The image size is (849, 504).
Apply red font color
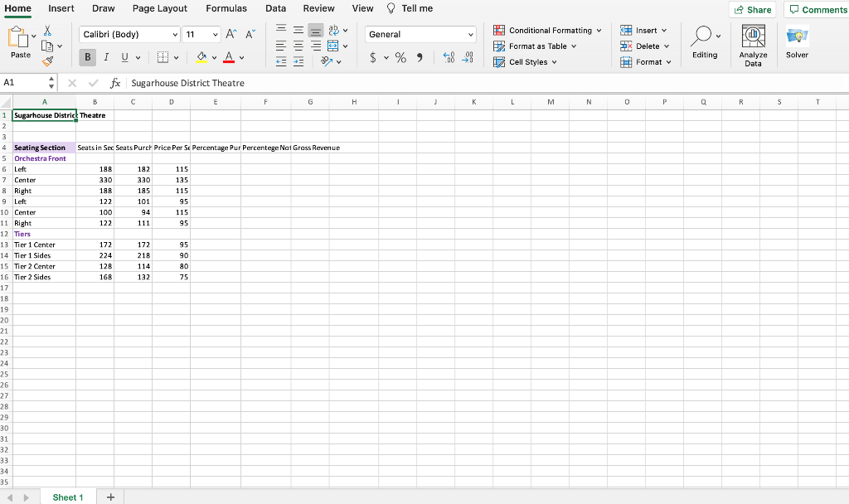pos(229,57)
